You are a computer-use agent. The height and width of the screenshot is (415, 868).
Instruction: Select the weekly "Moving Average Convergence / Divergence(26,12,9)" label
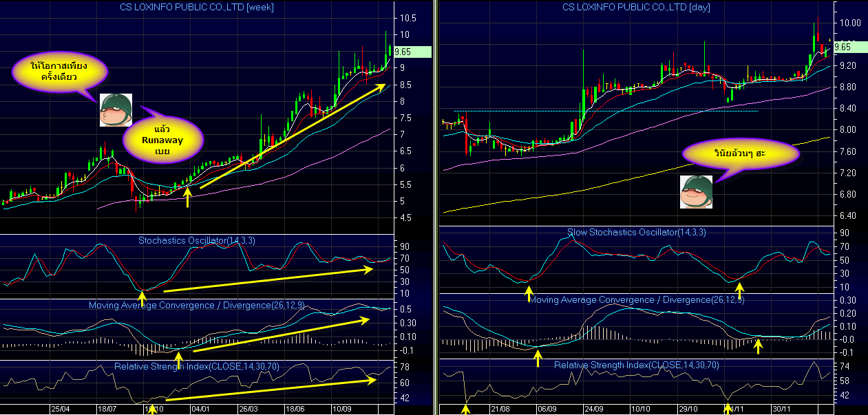click(196, 305)
